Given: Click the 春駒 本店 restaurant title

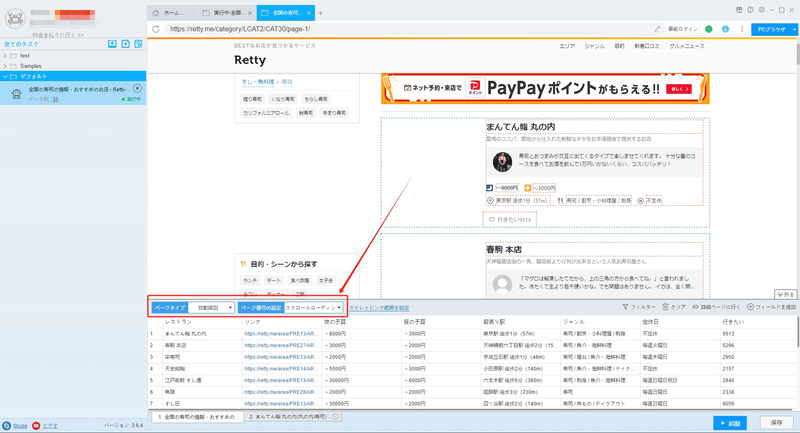Looking at the screenshot, I should (504, 249).
